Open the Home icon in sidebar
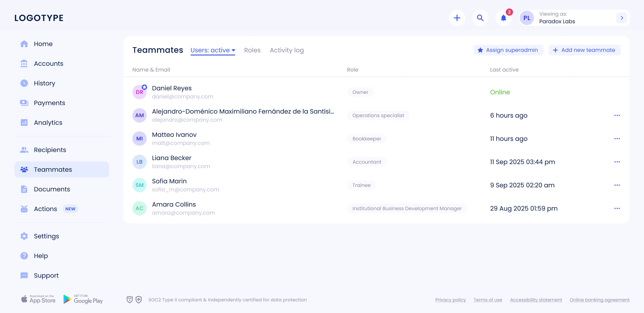The image size is (644, 313). coord(24,44)
